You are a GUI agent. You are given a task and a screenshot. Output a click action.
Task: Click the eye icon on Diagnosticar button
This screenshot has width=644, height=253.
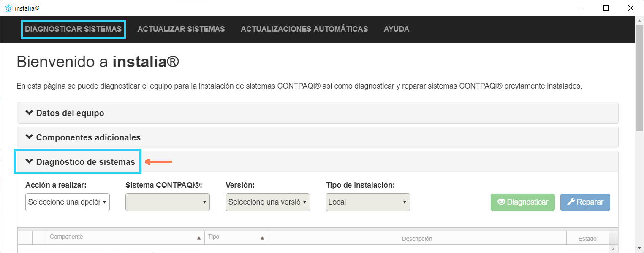[x=501, y=202]
